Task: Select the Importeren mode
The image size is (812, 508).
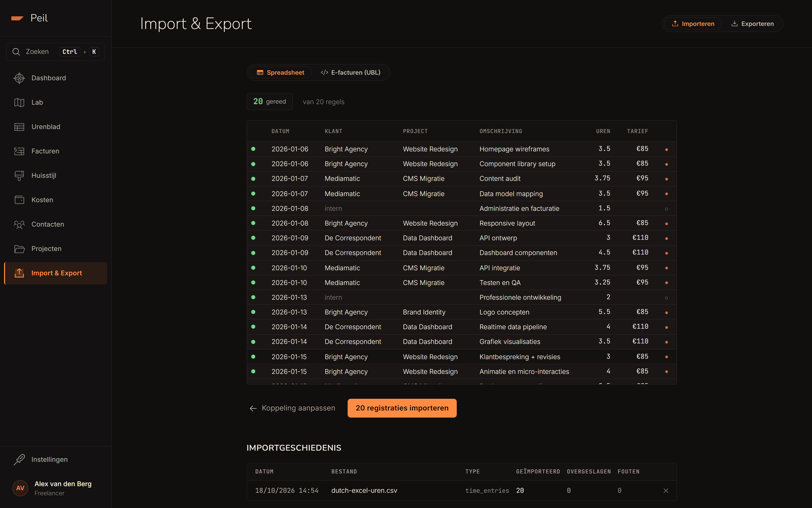Action: [693, 24]
